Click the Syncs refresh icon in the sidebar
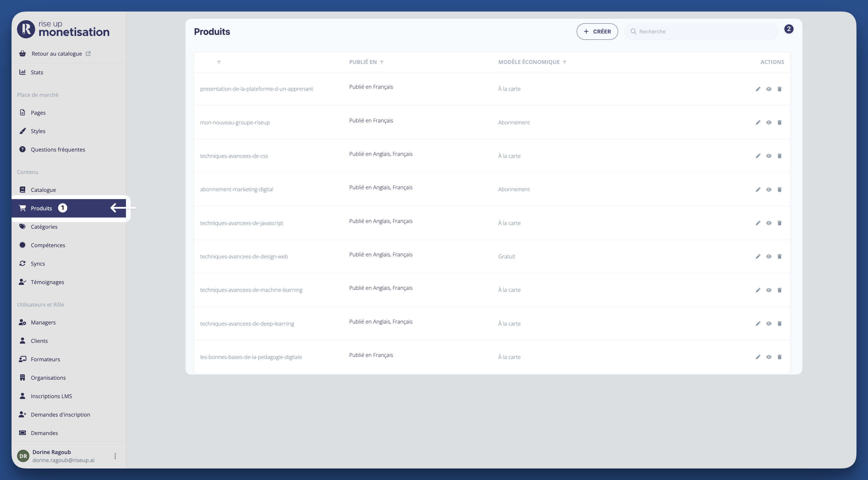 [x=22, y=263]
